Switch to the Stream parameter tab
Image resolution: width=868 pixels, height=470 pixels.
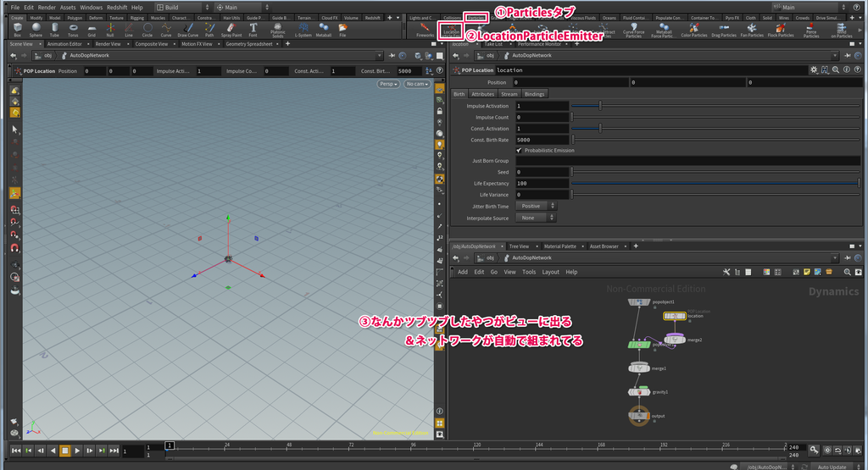click(x=509, y=94)
